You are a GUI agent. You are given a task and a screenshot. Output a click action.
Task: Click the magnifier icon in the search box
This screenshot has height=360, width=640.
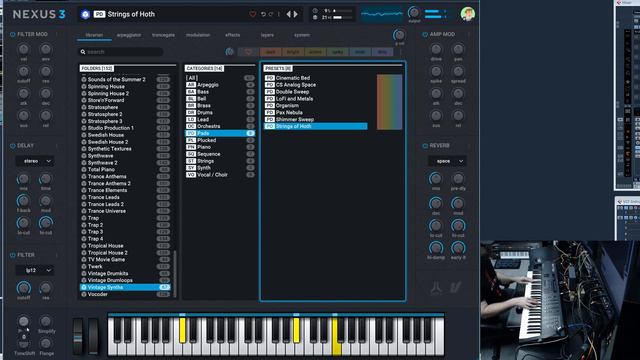point(83,52)
